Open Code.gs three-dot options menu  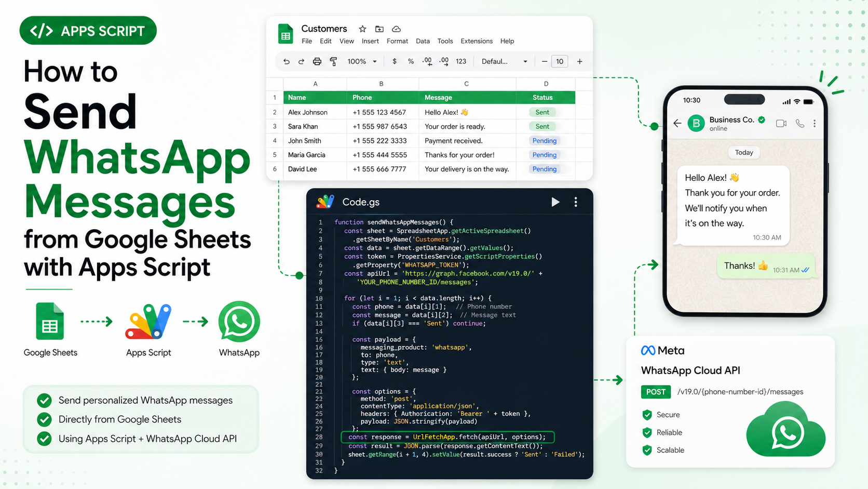tap(576, 202)
